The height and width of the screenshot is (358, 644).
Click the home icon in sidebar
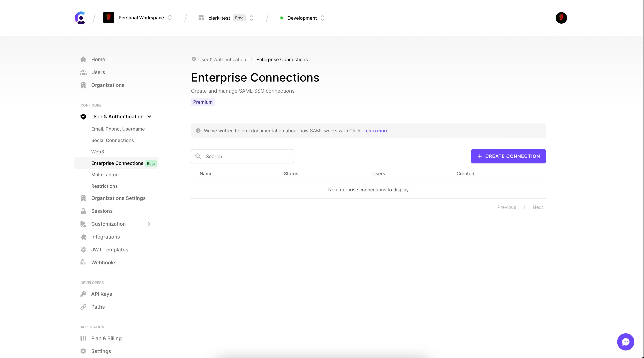click(83, 59)
